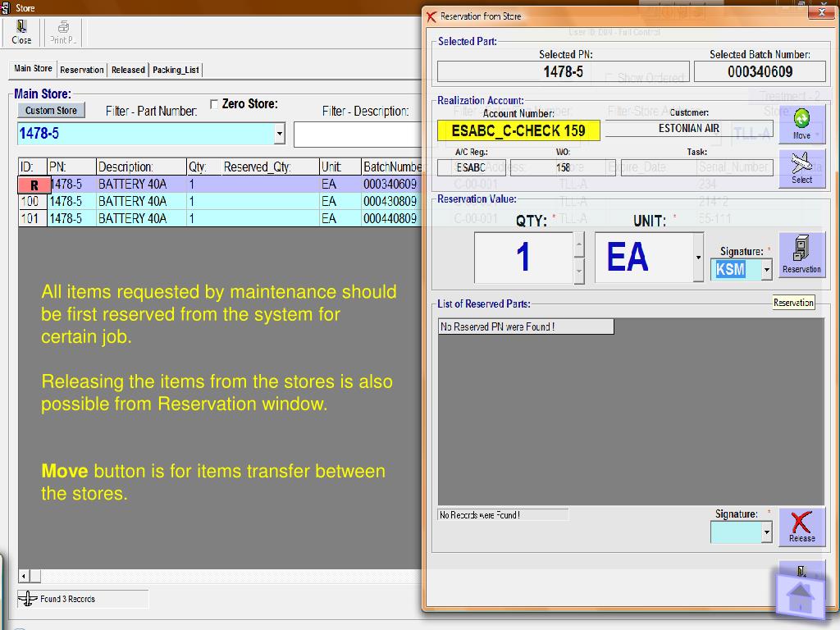Click the Selected Batch Number field 000340609
Image resolution: width=840 pixels, height=630 pixels.
pos(760,72)
